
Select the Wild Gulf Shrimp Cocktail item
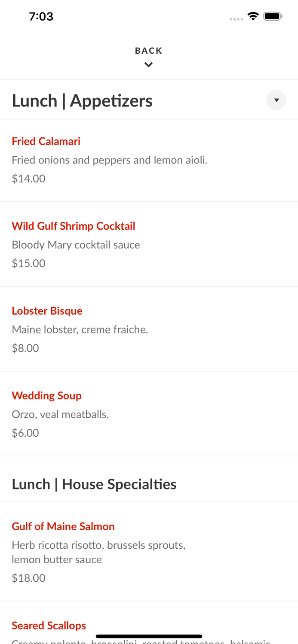pos(74,226)
